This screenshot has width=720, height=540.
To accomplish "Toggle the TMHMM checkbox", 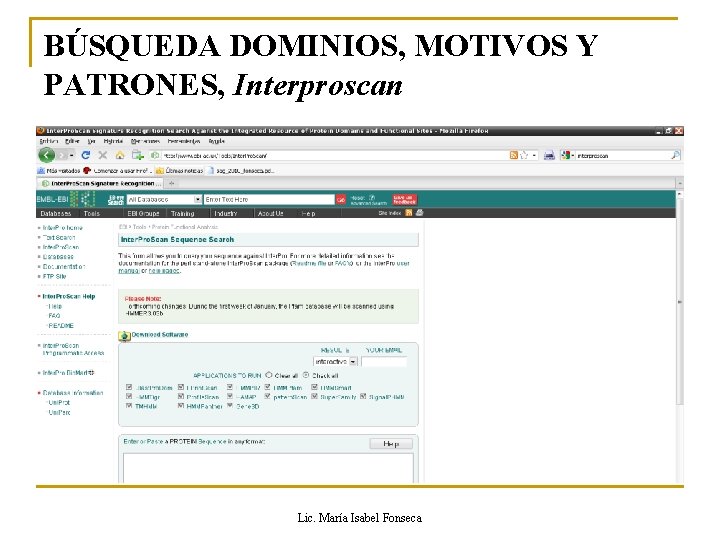I will 129,406.
